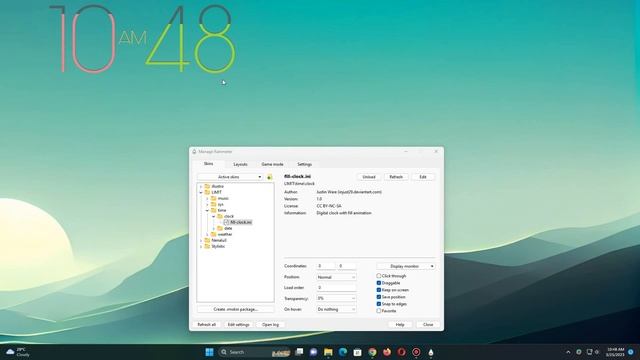Click the taskbar Search box
640x360 pixels.
point(254,352)
